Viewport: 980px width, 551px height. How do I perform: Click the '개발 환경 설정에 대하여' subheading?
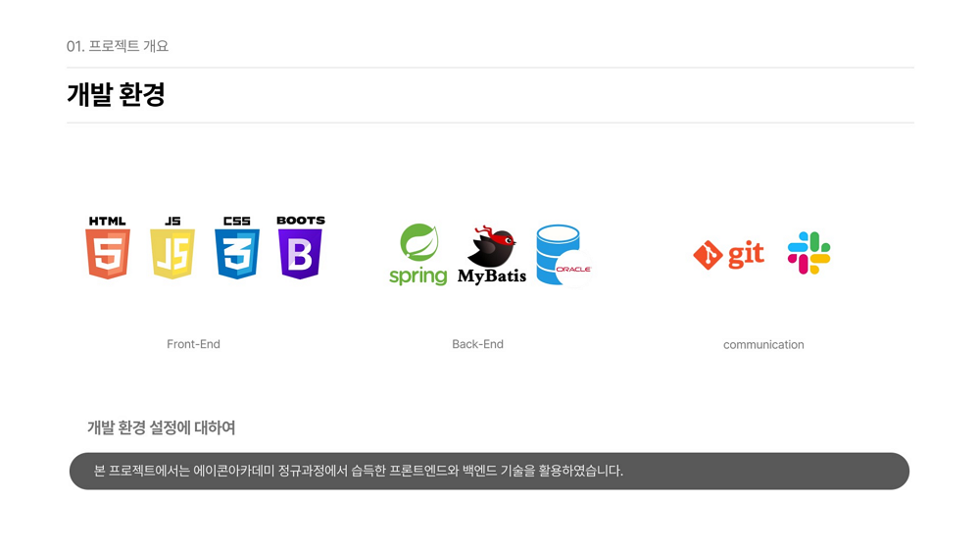click(162, 427)
